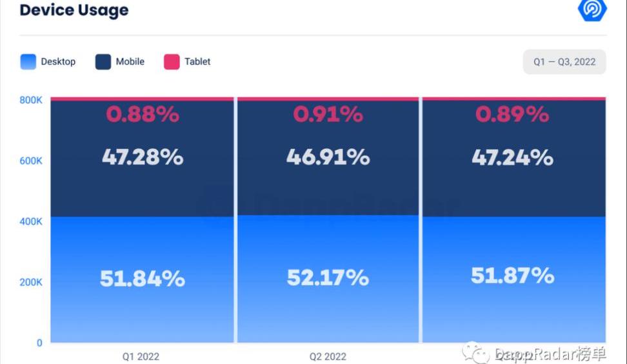Hide the Mobile series via its legend label
This screenshot has height=364, width=627.
(130, 62)
